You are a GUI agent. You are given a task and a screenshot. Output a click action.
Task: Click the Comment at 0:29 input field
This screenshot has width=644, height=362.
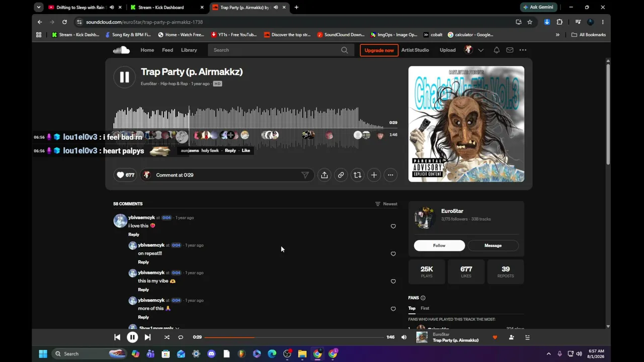point(226,175)
